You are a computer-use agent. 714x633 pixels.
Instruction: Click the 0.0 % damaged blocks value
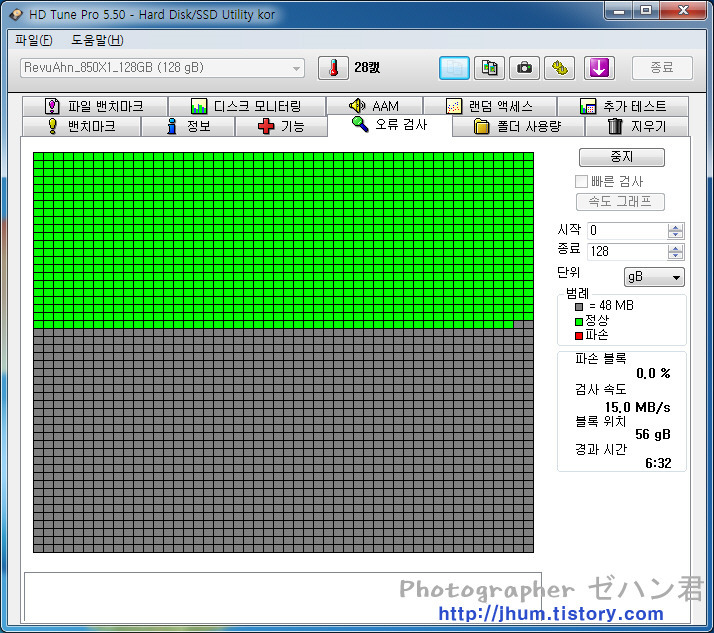[x=653, y=373]
